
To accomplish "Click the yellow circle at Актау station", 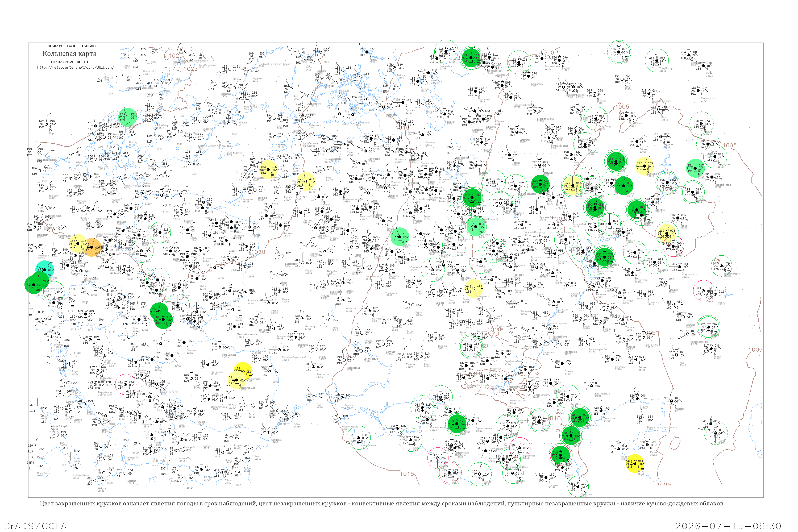I will 635,464.
